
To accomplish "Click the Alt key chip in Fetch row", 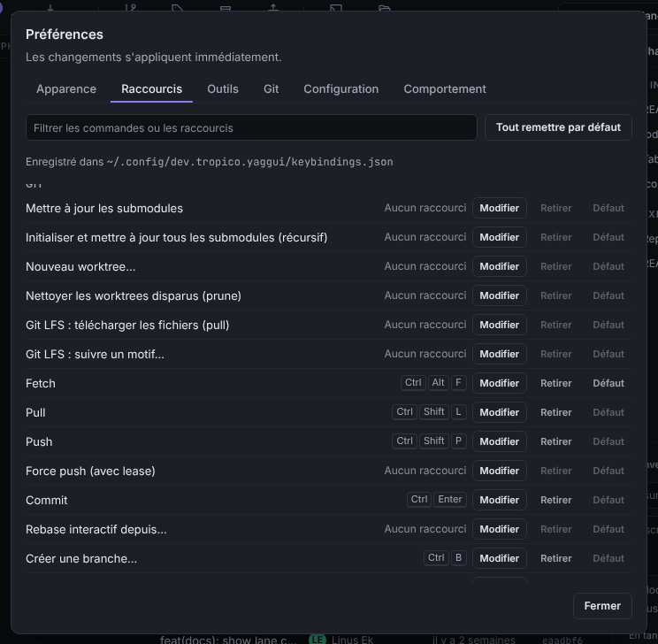I will pyautogui.click(x=438, y=382).
